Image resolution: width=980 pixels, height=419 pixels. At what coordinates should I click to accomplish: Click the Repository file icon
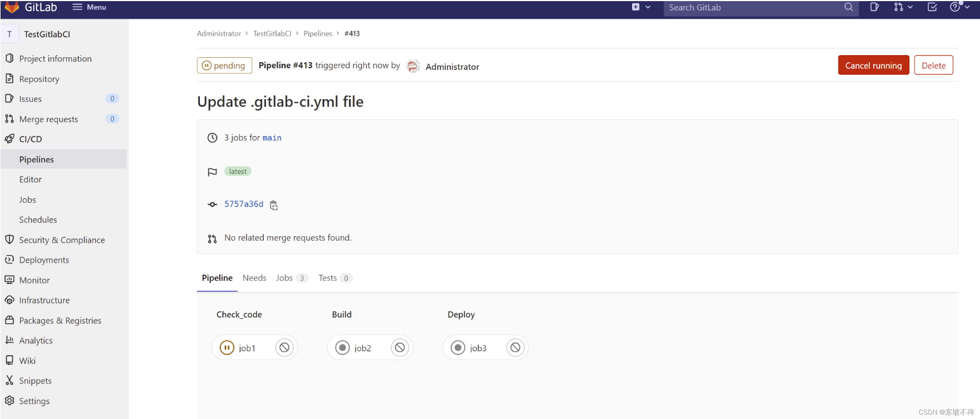(x=9, y=78)
